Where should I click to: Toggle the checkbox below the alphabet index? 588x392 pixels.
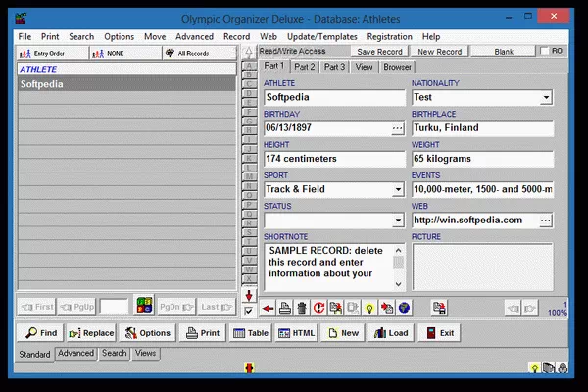(249, 310)
